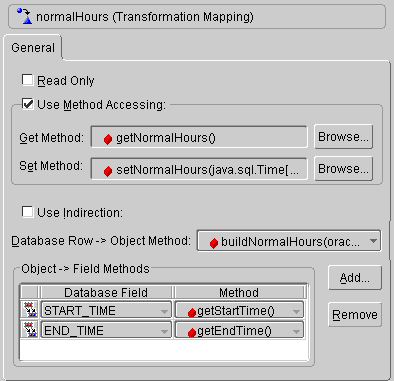Click the Database Row -> Object Method label
The width and height of the screenshot is (394, 381).
pos(101,241)
